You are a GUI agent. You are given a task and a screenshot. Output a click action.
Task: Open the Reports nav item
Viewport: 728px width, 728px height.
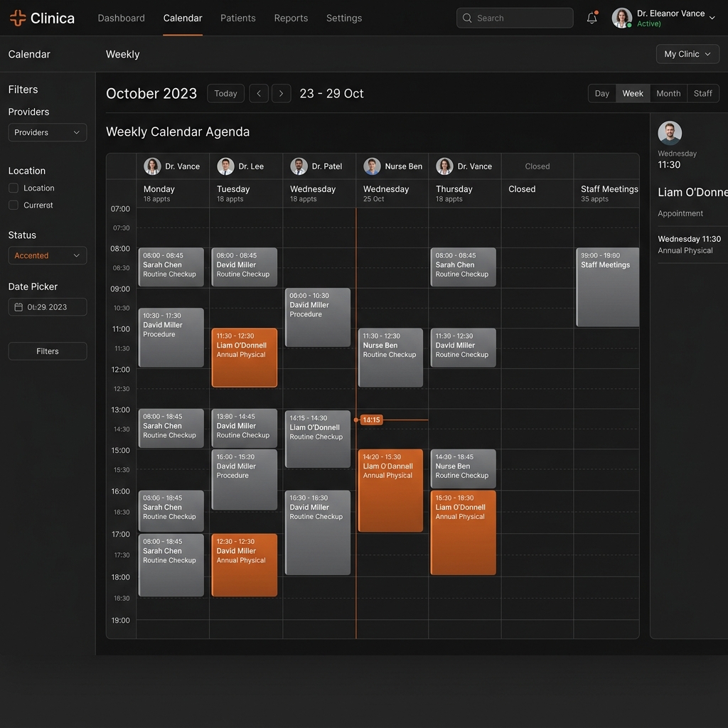291,18
